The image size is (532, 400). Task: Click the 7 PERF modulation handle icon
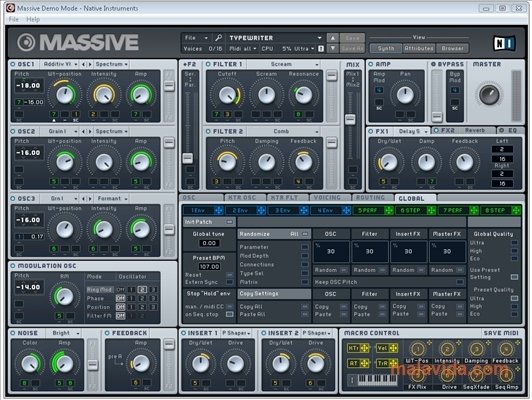tap(474, 210)
